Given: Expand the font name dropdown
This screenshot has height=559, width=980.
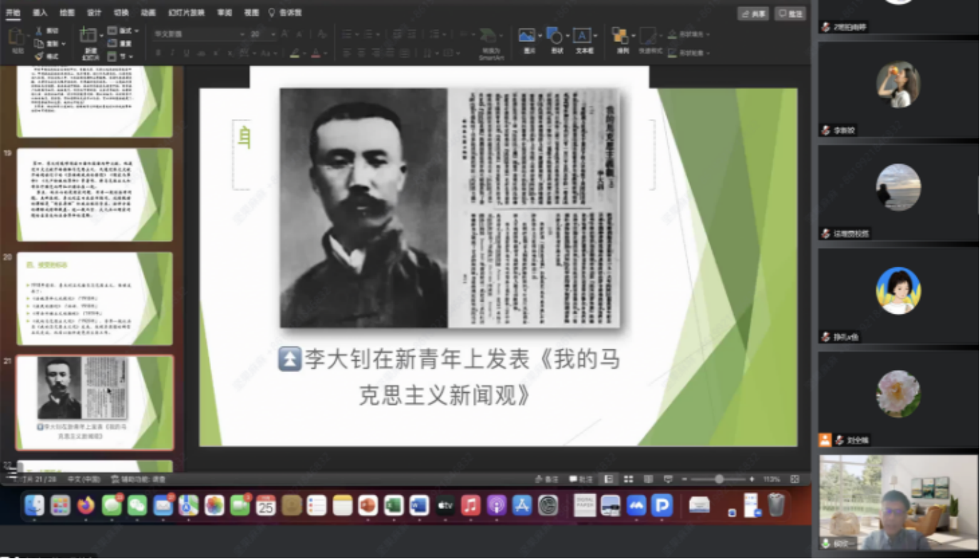Looking at the screenshot, I should coord(242,34).
